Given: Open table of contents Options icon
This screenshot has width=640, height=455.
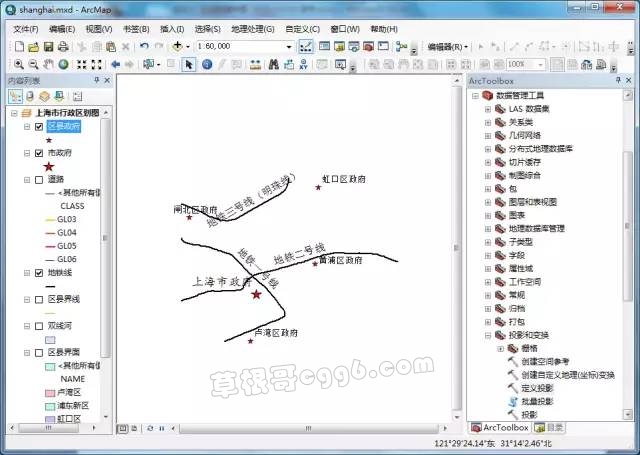Looking at the screenshot, I should (x=77, y=96).
